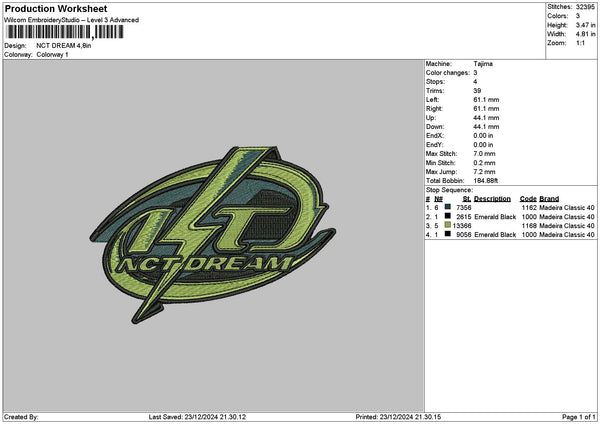Click the Min Stitch value "0.2 mm"
600x424 pixels.
tap(484, 163)
